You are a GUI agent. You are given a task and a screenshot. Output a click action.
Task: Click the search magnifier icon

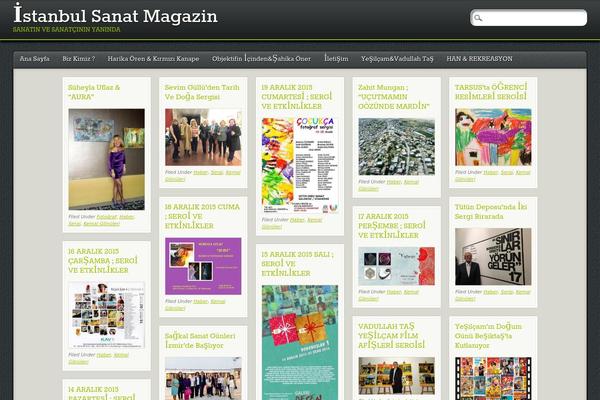pyautogui.click(x=478, y=18)
